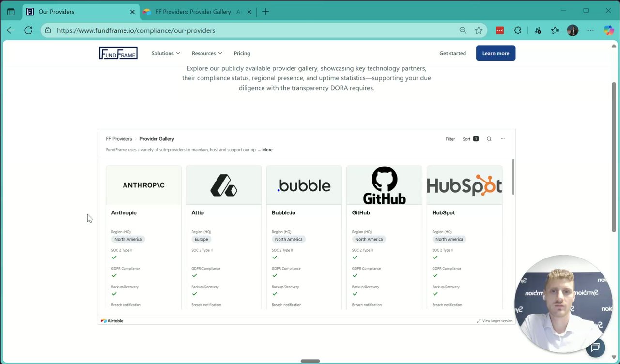
Task: Click the Anthropic card title
Action: coord(124,212)
